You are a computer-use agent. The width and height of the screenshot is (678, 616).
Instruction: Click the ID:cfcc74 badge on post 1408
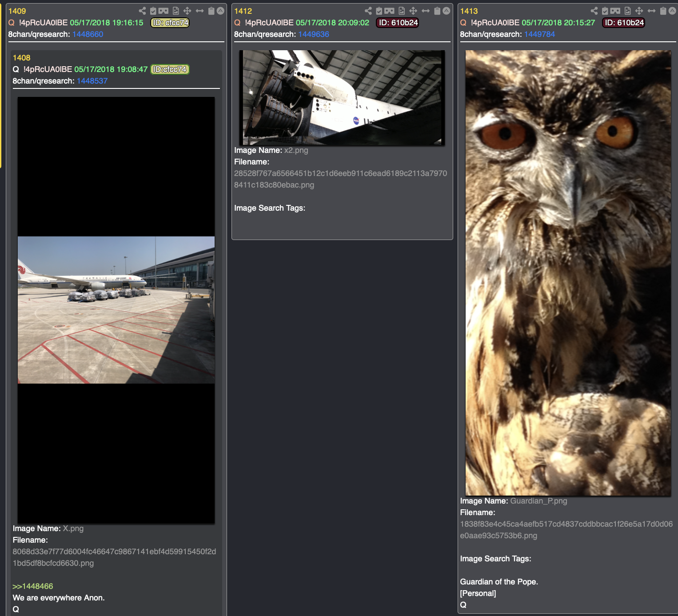click(170, 69)
